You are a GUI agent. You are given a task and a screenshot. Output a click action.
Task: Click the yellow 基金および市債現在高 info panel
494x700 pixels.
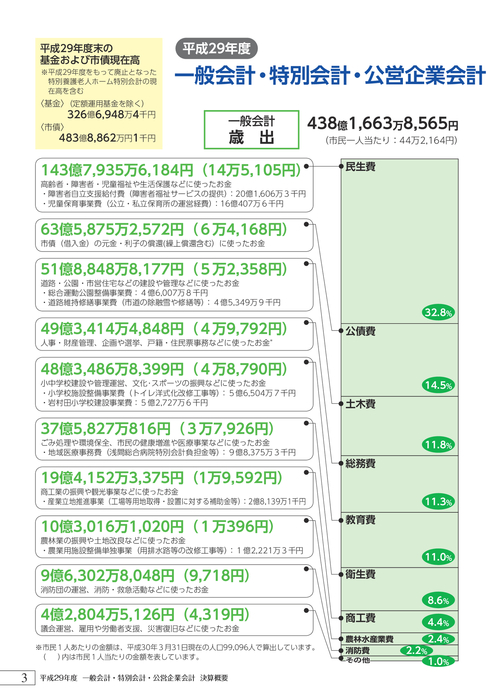pos(99,93)
